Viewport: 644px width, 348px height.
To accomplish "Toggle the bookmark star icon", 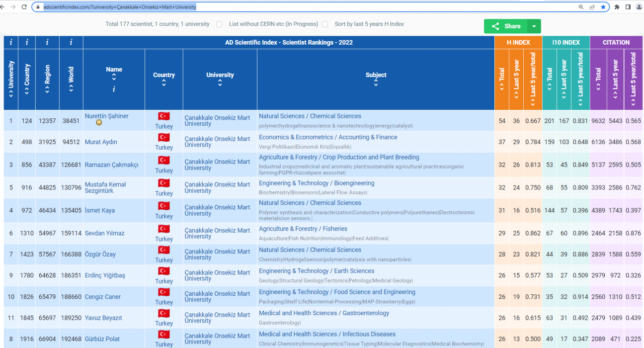I will [603, 7].
